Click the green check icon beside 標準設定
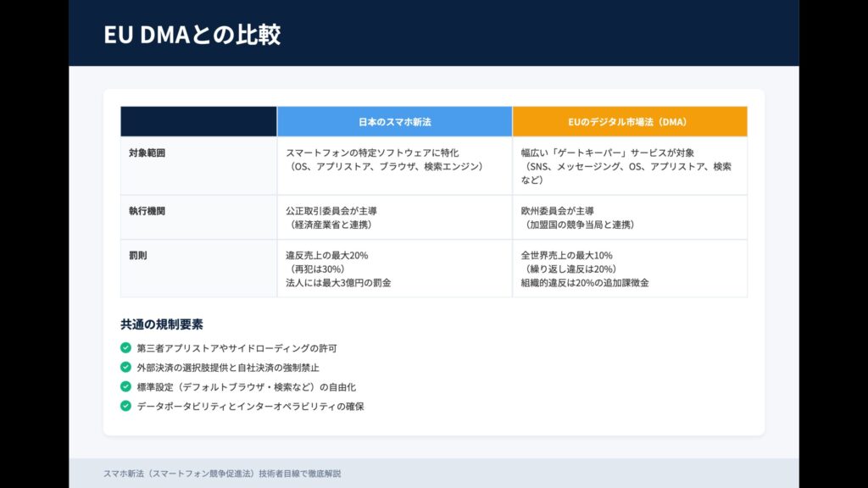 (x=125, y=386)
